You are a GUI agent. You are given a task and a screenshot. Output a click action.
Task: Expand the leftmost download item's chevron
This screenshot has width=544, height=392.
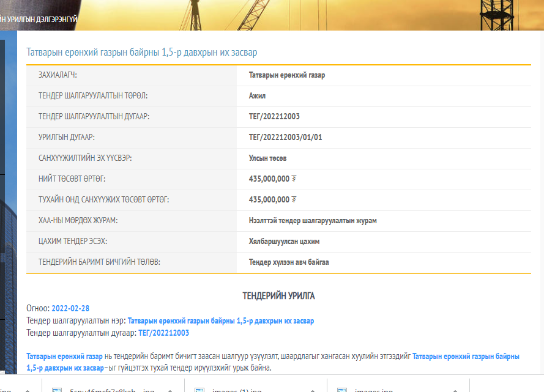[26, 389]
